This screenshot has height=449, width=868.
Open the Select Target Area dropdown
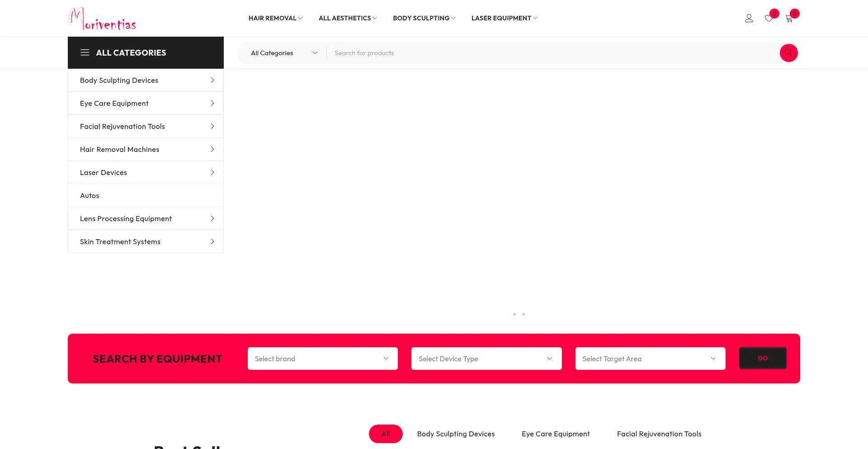(x=650, y=359)
